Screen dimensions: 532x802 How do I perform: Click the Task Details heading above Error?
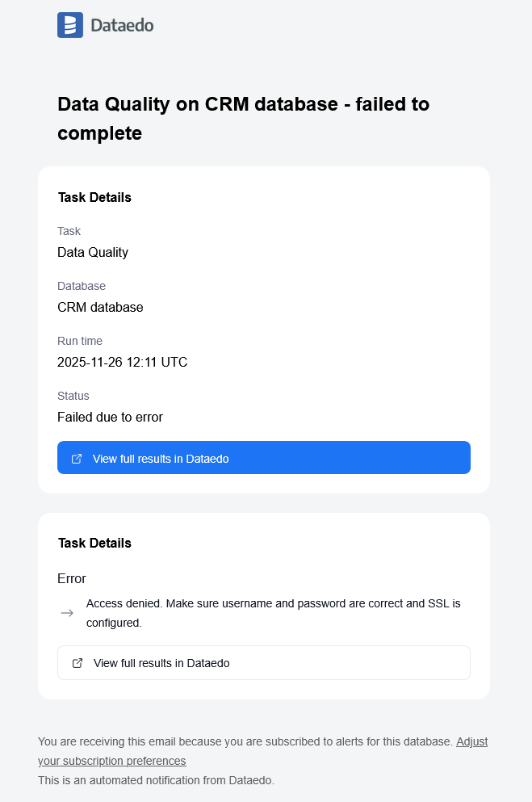click(94, 543)
